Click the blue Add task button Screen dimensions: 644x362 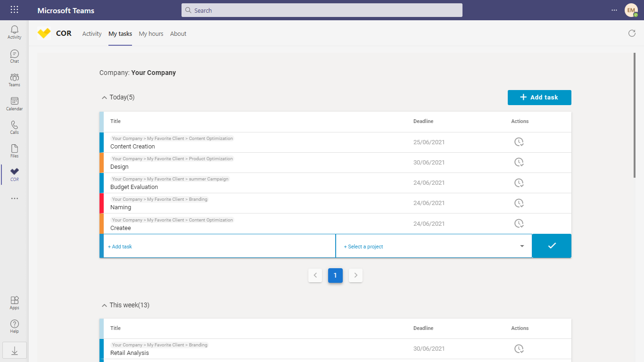539,98
